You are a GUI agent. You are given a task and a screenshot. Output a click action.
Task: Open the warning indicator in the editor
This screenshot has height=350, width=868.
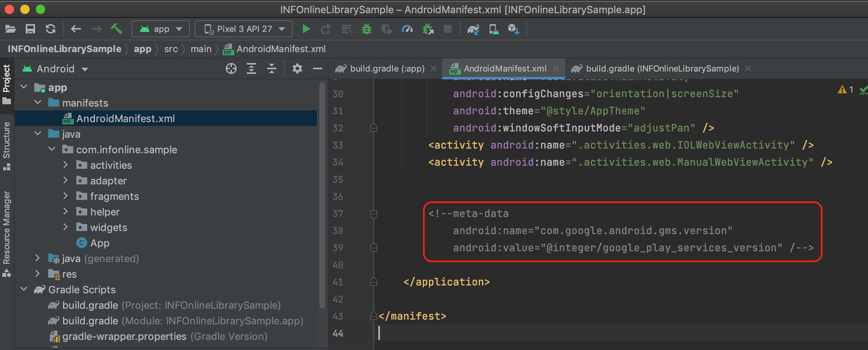pos(846,90)
